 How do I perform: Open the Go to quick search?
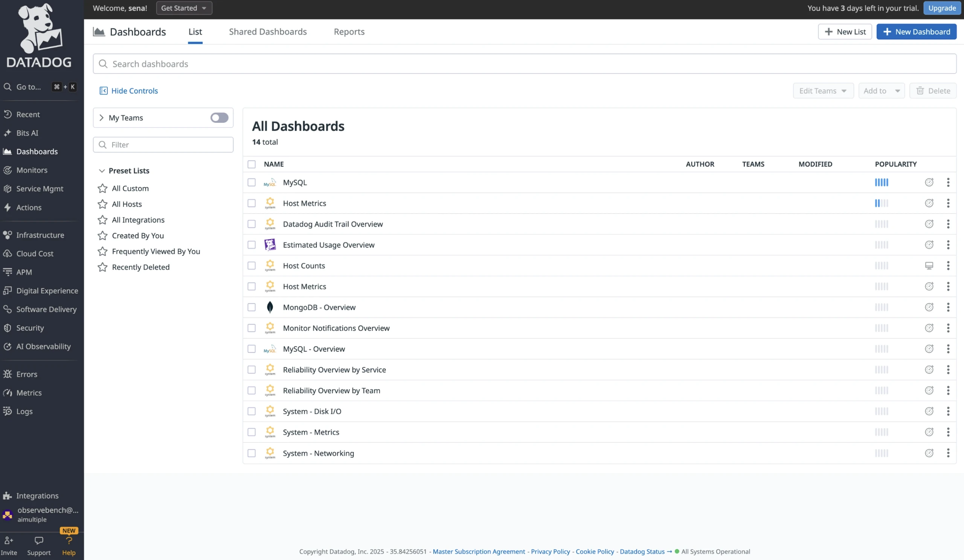tap(40, 87)
